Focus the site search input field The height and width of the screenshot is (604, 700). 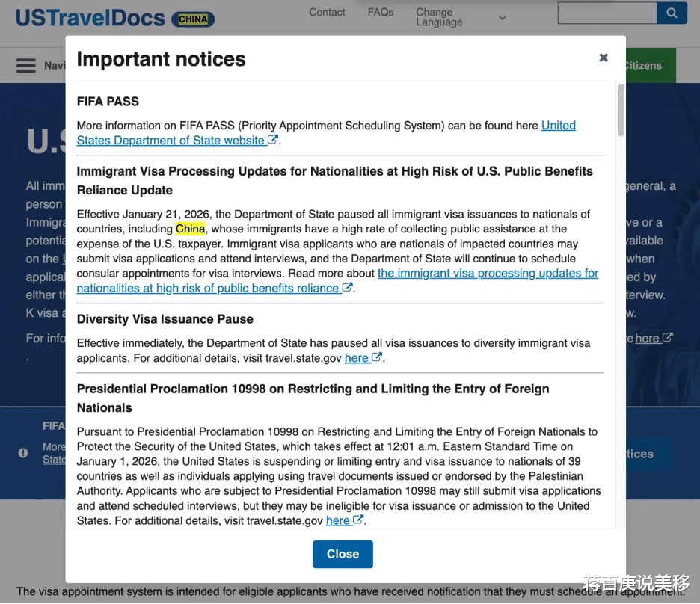[607, 13]
